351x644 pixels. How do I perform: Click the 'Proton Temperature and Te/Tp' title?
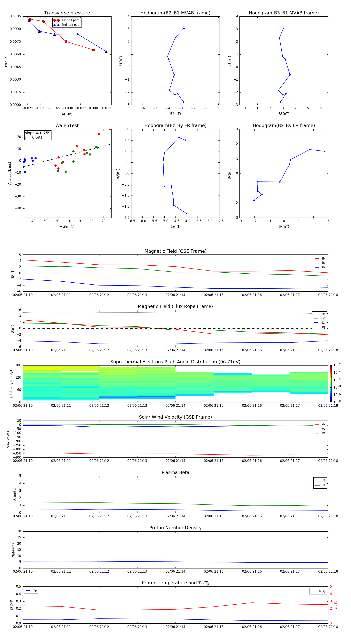click(x=175, y=583)
